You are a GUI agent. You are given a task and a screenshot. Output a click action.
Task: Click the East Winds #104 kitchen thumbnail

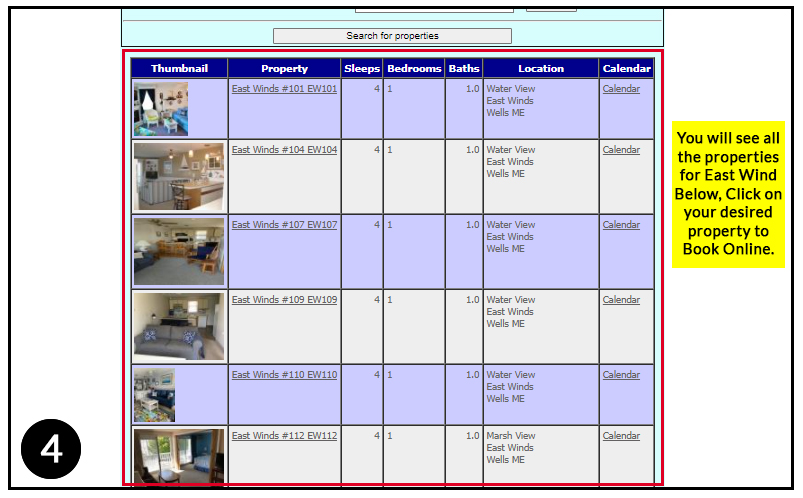[179, 177]
